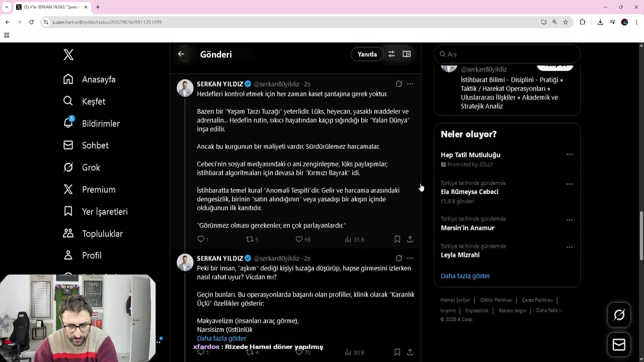Open Chrome extensions puzzle icon
This screenshot has width=644, height=362.
click(x=583, y=22)
